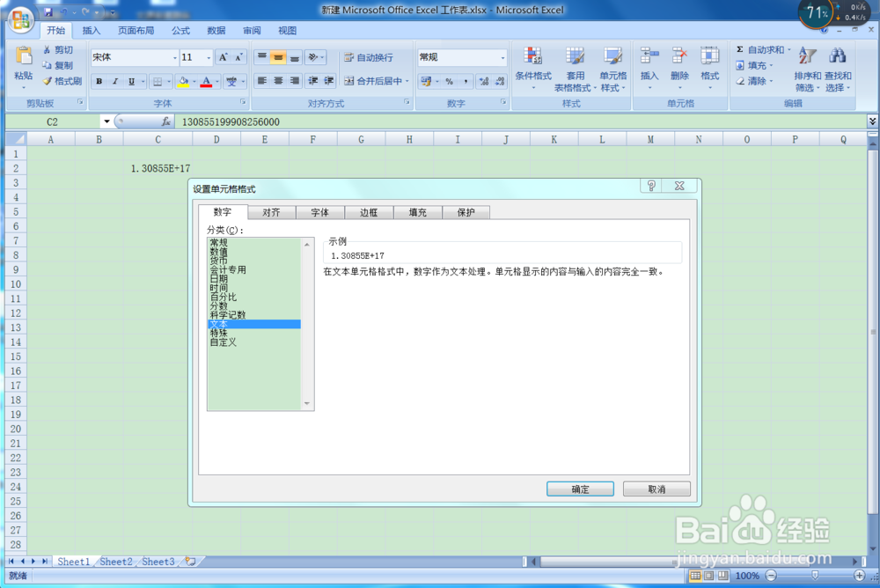The width and height of the screenshot is (880, 588).
Task: Open the font size 11 dropdown
Action: (x=209, y=57)
